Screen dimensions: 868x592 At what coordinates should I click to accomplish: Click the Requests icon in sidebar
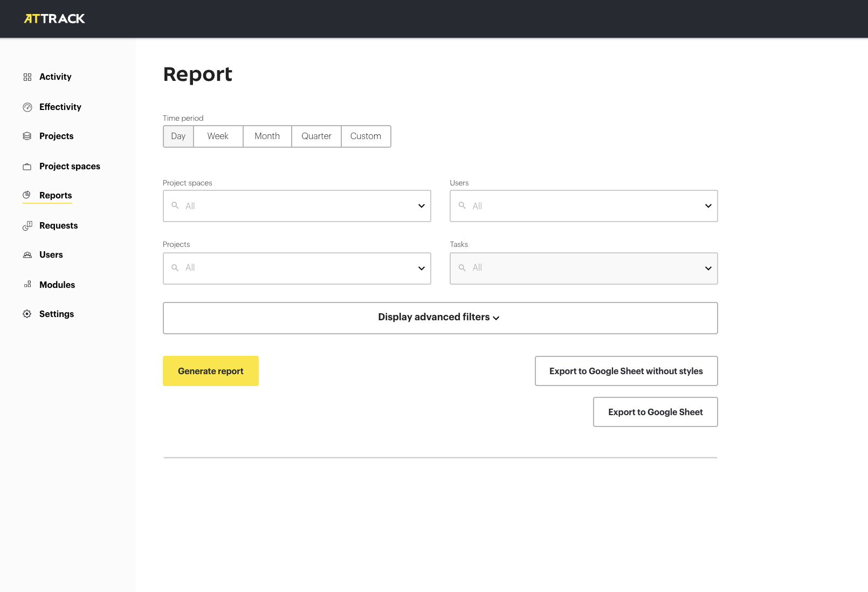(x=27, y=225)
